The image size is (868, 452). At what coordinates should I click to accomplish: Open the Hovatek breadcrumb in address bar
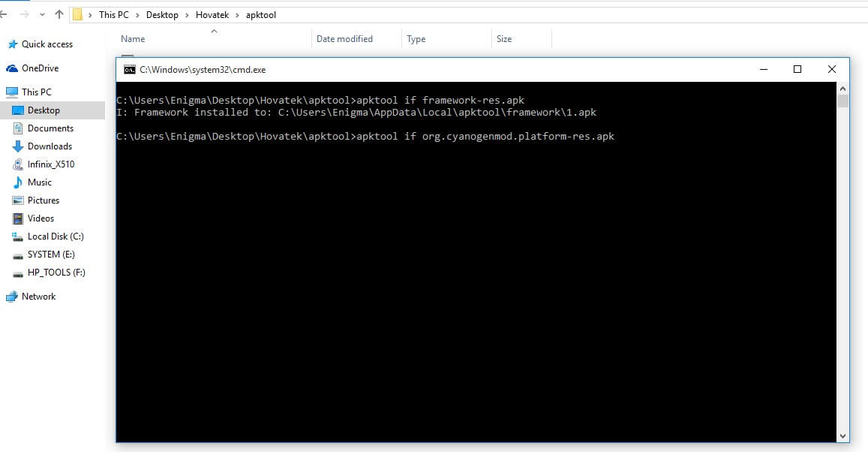(x=212, y=14)
